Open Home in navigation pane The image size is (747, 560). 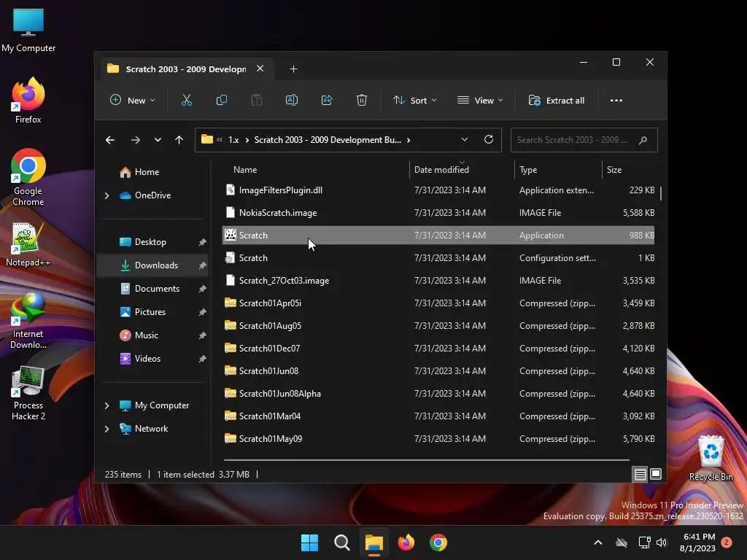[x=147, y=172]
